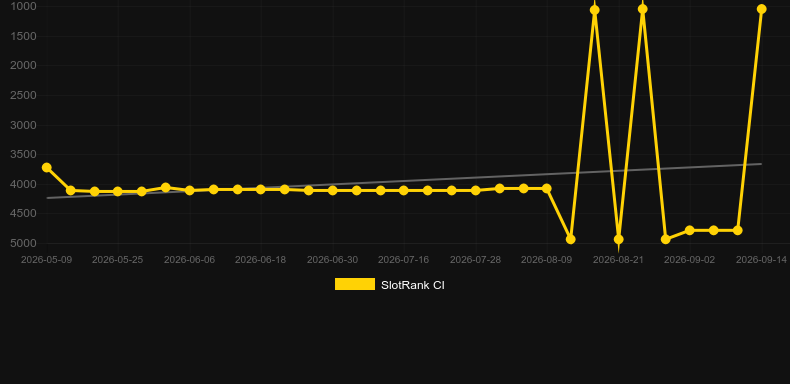Click the x-axis label 2026-05-09

(46, 260)
